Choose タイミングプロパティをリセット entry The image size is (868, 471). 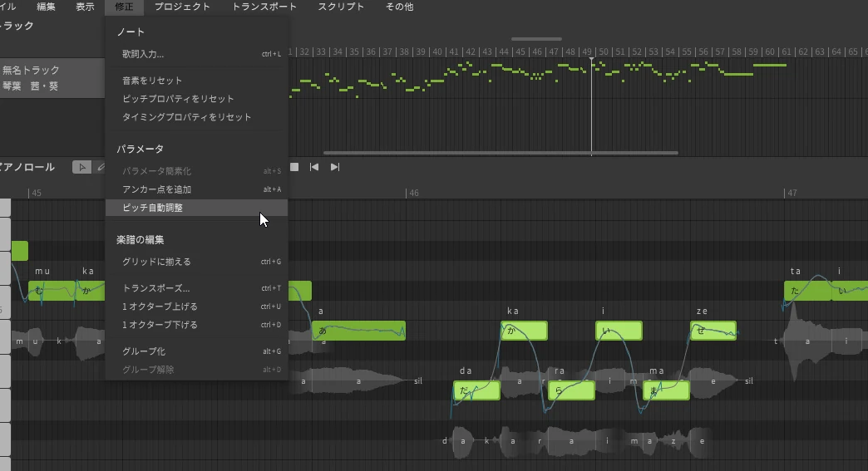(196, 116)
